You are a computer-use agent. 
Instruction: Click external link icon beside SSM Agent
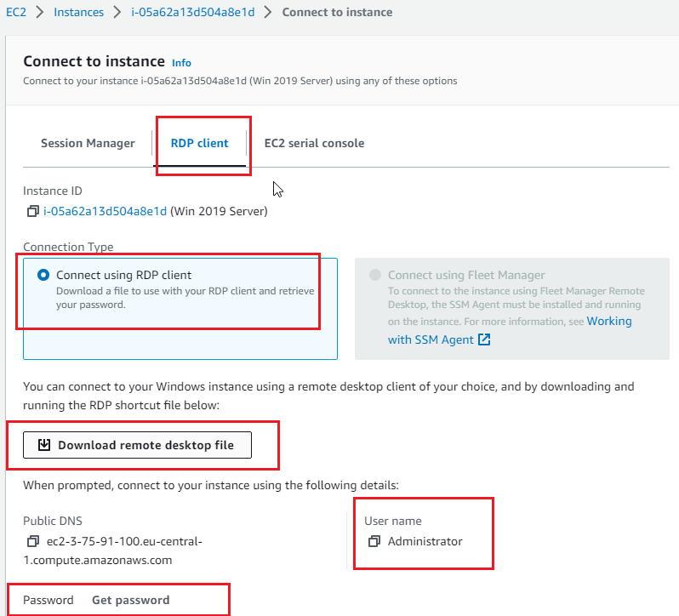pyautogui.click(x=484, y=339)
